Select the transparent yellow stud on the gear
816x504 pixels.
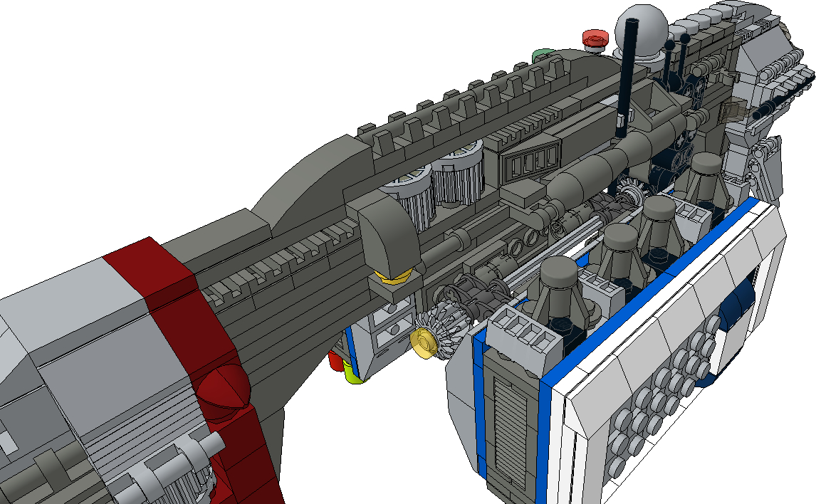click(x=424, y=343)
